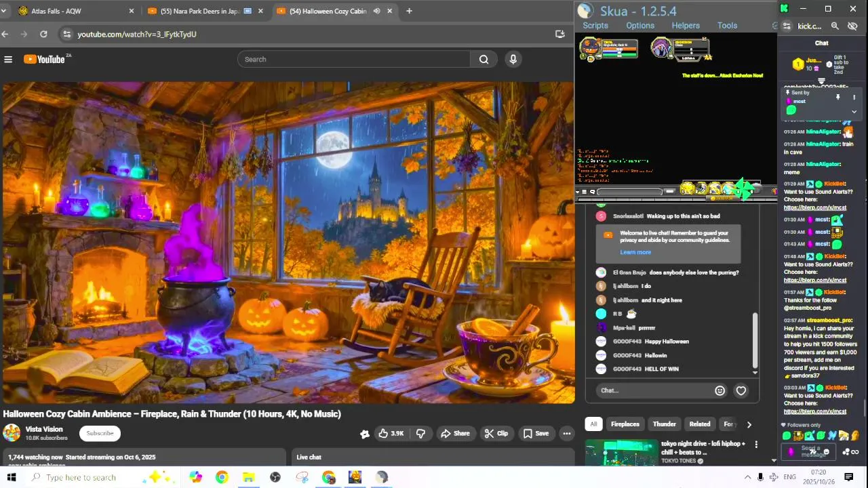Click the Vista Vision channel name
The image size is (868, 488).
(44, 429)
